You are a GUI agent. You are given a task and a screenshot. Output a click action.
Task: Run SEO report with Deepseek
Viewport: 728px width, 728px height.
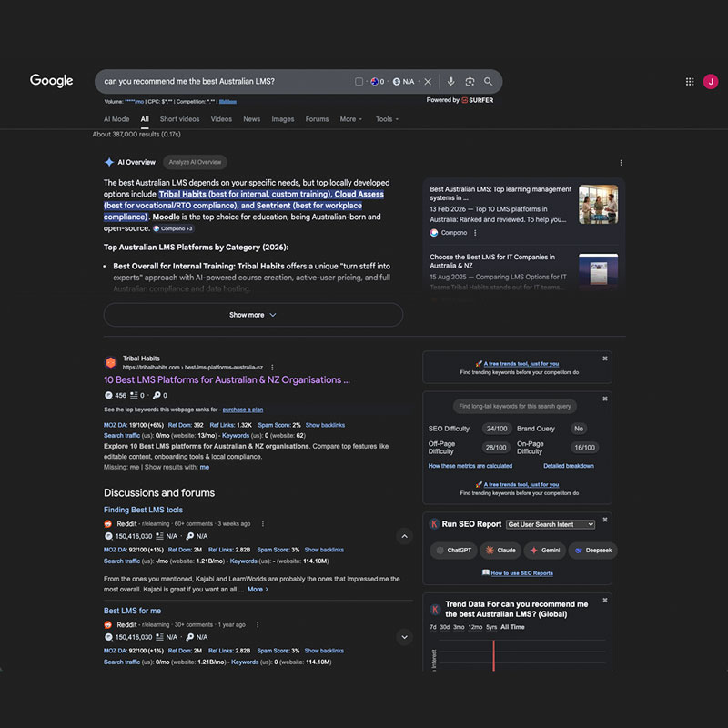coord(593,551)
